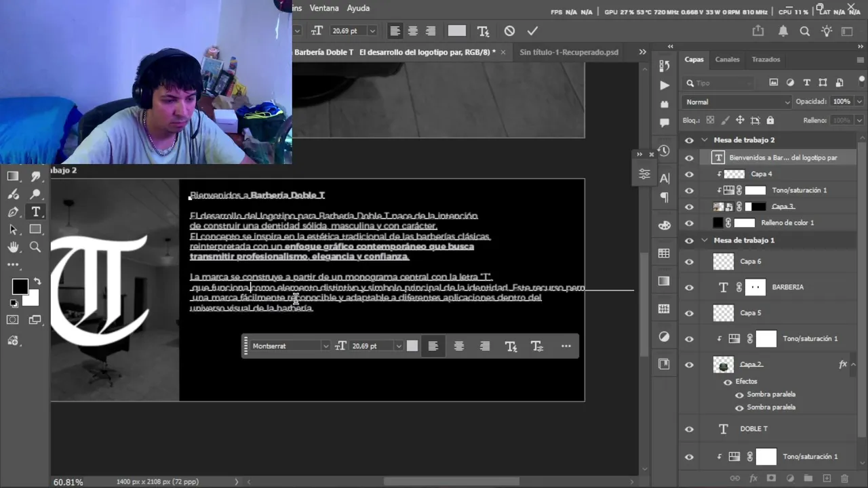
Task: Right align text in floating bar
Action: 485,346
